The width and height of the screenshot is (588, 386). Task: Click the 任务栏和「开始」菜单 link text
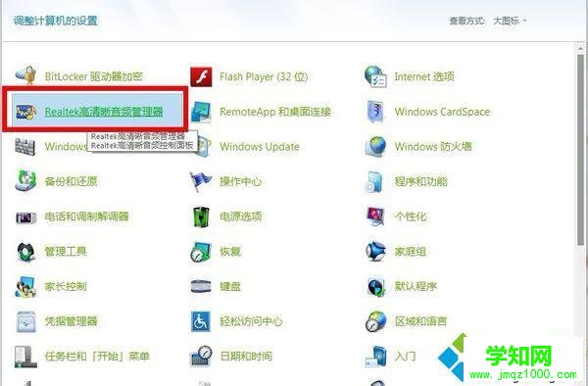[97, 356]
